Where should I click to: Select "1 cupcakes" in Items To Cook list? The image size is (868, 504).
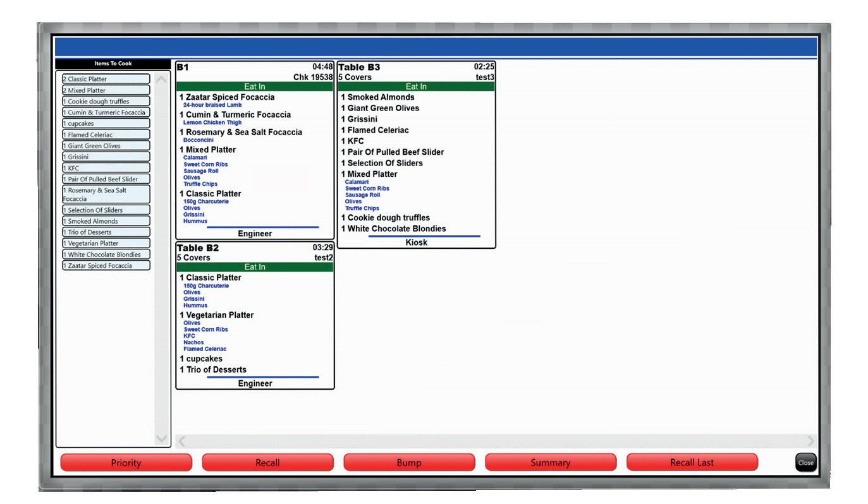pyautogui.click(x=106, y=123)
